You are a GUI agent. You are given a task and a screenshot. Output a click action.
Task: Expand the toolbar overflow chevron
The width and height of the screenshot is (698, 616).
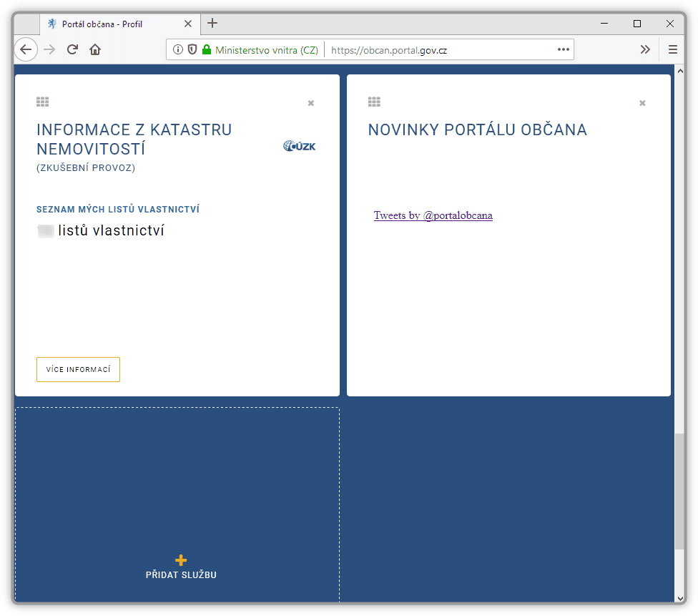click(x=645, y=50)
